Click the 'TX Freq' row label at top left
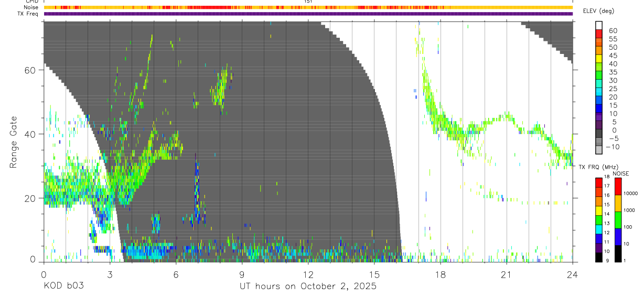The width and height of the screenshot is (644, 297). [x=28, y=14]
